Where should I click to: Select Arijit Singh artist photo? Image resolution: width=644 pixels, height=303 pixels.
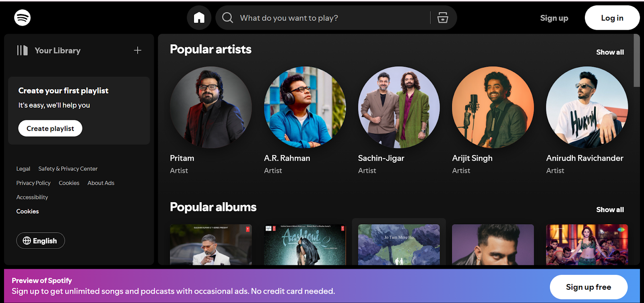pos(493,107)
